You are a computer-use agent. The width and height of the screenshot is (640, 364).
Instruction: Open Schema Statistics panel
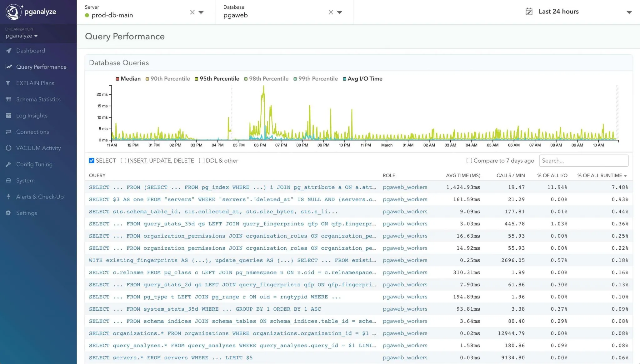[x=38, y=99]
